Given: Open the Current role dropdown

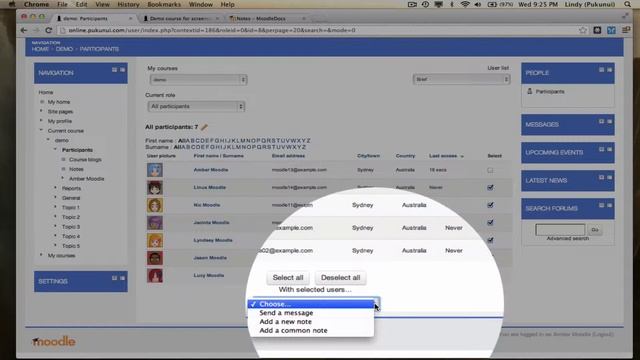Looking at the screenshot, I should coord(196,107).
